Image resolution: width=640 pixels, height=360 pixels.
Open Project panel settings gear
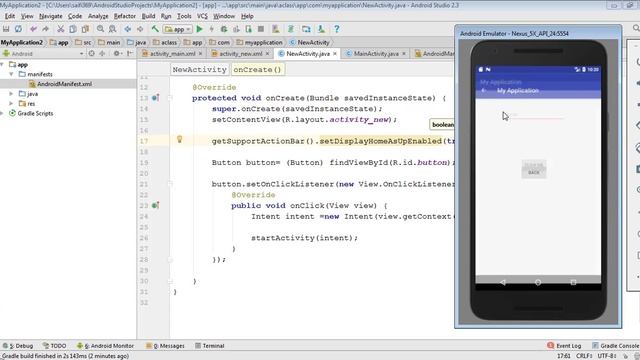117,53
